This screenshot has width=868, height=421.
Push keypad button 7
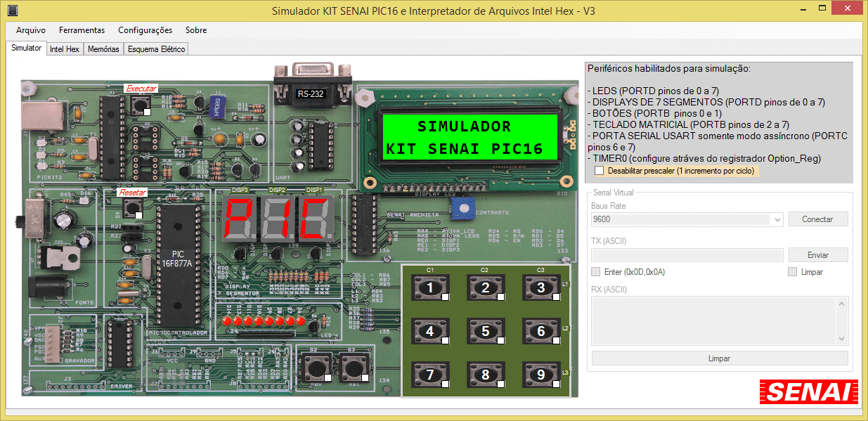429,375
